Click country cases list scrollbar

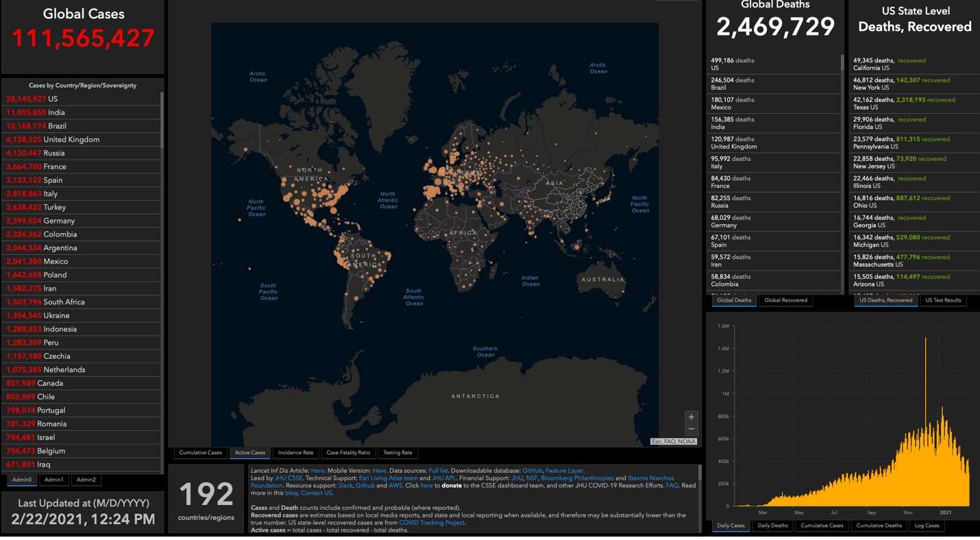click(162, 121)
